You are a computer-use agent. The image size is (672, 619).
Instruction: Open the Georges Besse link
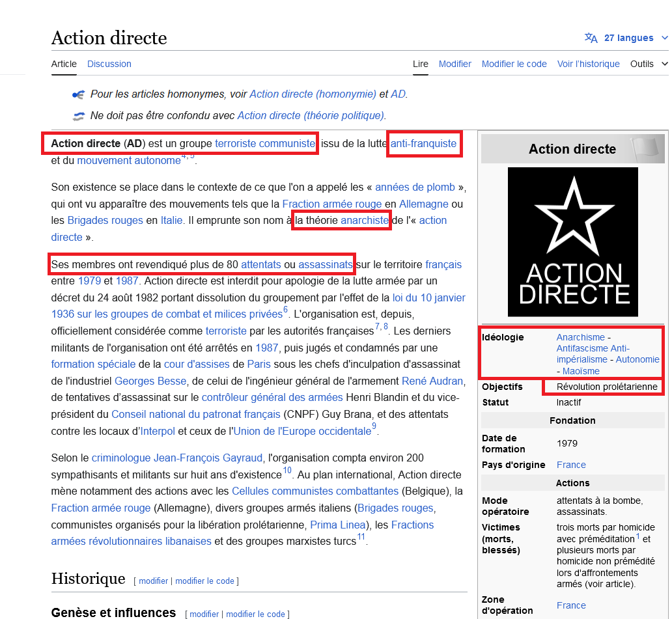click(150, 381)
